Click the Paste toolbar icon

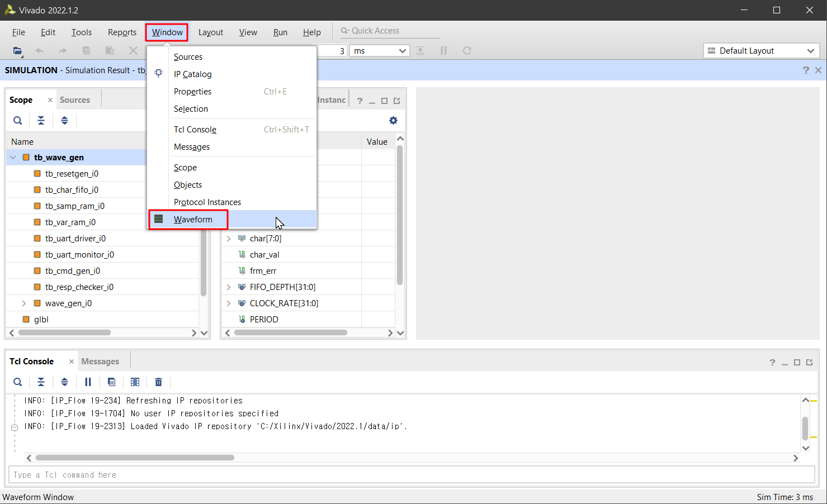pyautogui.click(x=110, y=51)
